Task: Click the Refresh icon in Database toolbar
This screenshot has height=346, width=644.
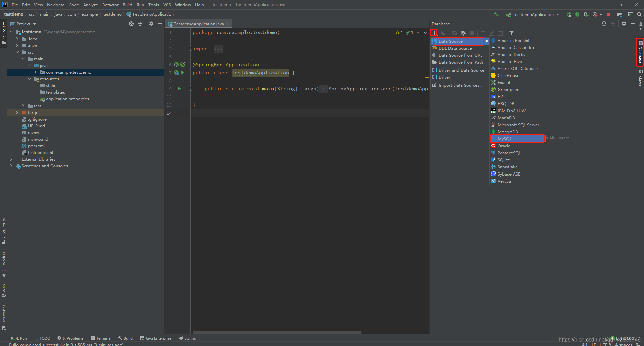Action: 454,33
